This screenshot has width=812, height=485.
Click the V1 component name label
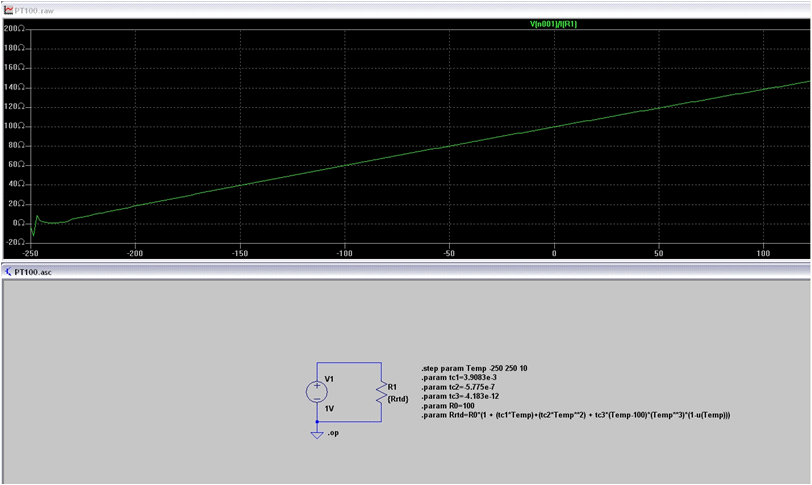tap(329, 379)
